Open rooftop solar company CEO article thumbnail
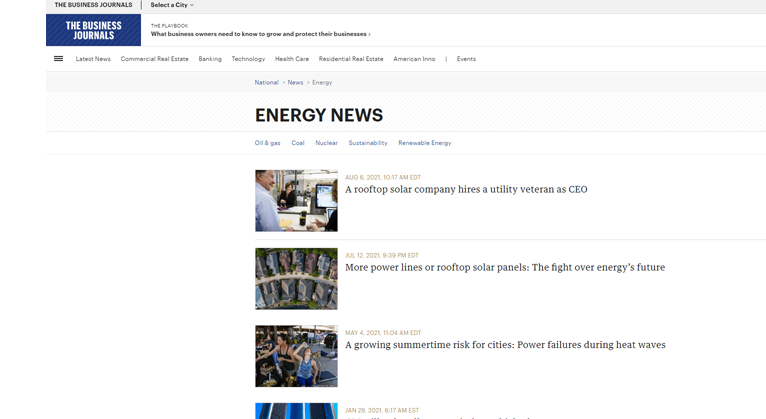Image resolution: width=766 pixels, height=419 pixels. point(296,201)
